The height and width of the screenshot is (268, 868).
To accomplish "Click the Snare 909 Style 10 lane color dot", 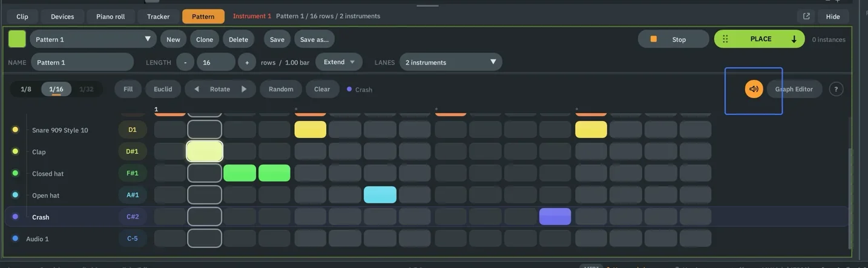I will pyautogui.click(x=15, y=129).
